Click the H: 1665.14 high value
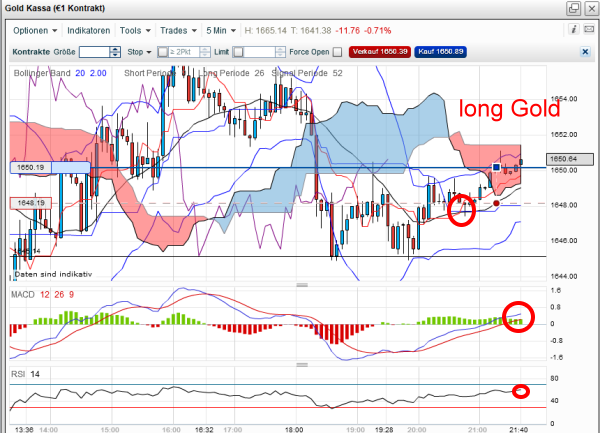The image size is (600, 433). coord(265,31)
